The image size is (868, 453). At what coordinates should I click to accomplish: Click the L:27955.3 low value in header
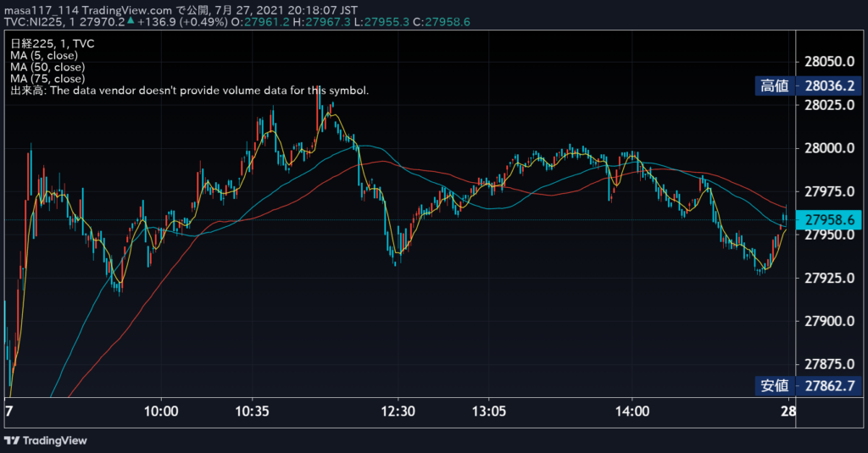point(382,22)
